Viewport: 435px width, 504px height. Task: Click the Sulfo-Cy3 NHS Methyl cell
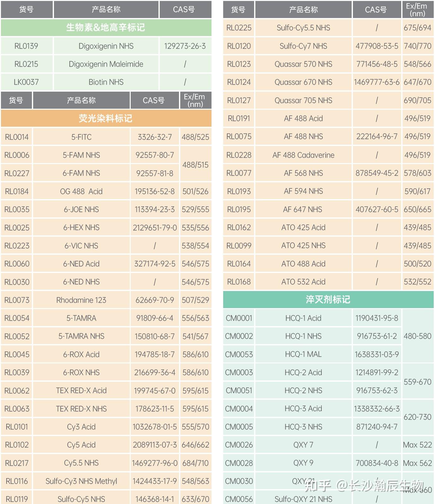[x=81, y=481]
